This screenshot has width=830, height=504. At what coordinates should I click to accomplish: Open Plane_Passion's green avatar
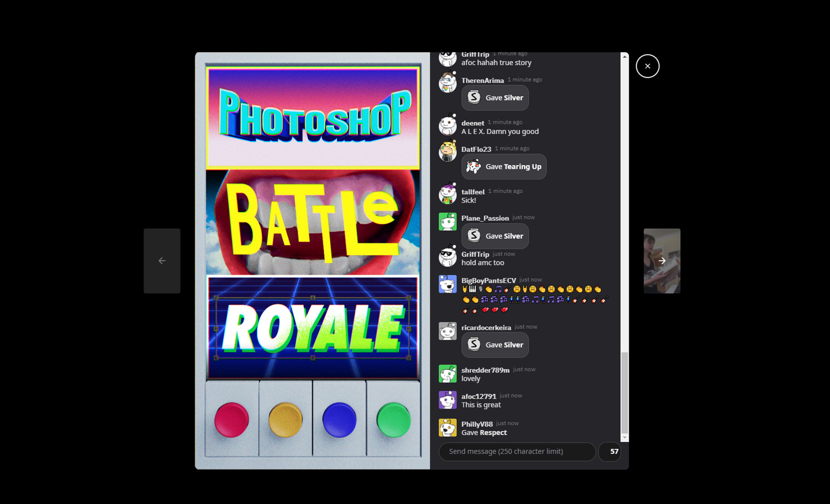point(447,221)
